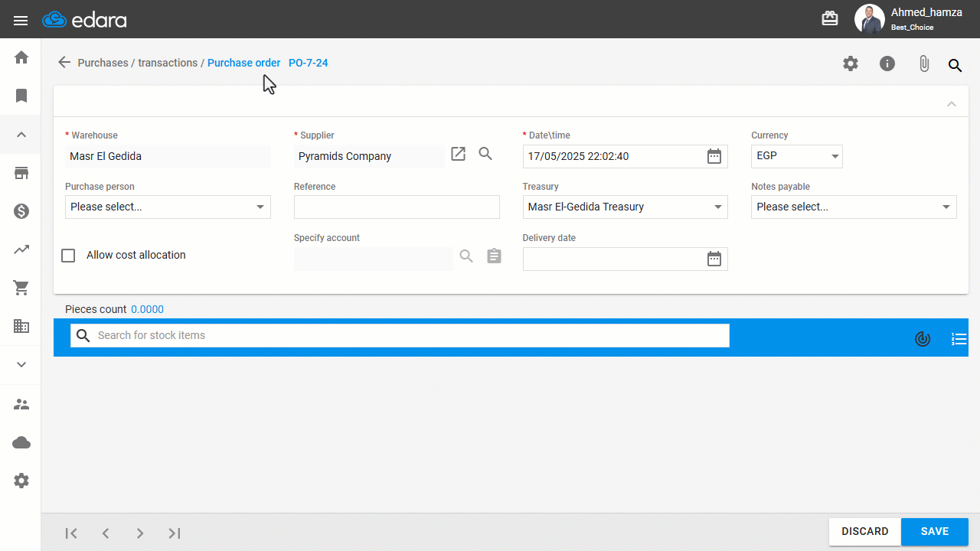This screenshot has height=551, width=980.
Task: Go to Home in the sidebar
Action: (21, 57)
